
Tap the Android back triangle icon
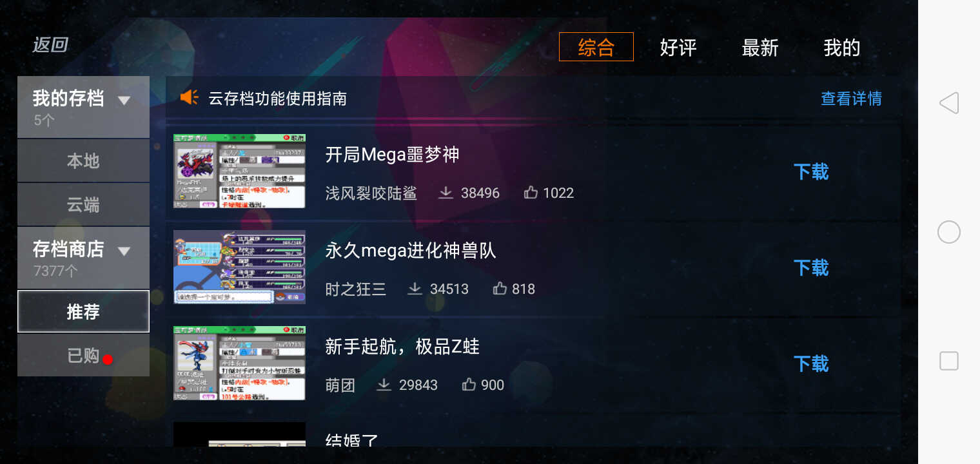click(x=949, y=103)
